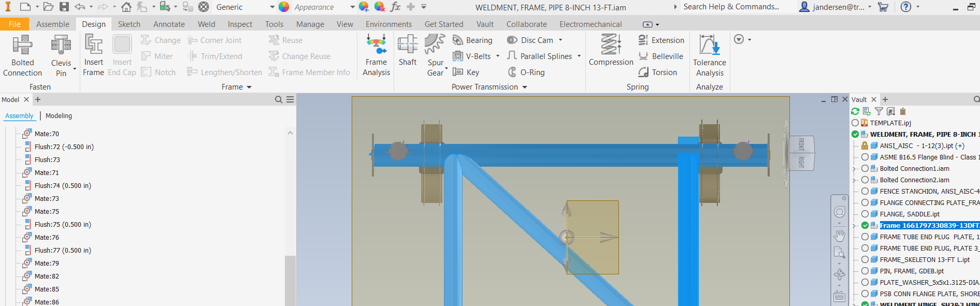This screenshot has width=980, height=306.
Task: Click the ViewCube FRONT face
Action: 801,144
